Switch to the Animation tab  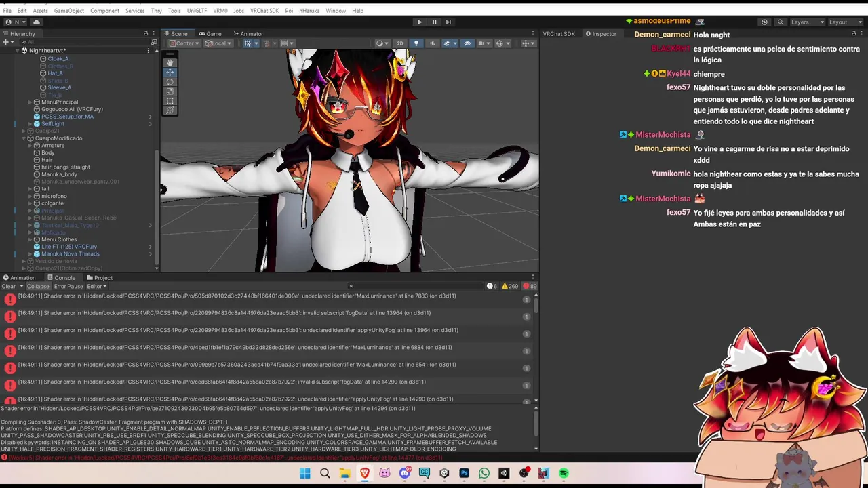[x=19, y=277]
